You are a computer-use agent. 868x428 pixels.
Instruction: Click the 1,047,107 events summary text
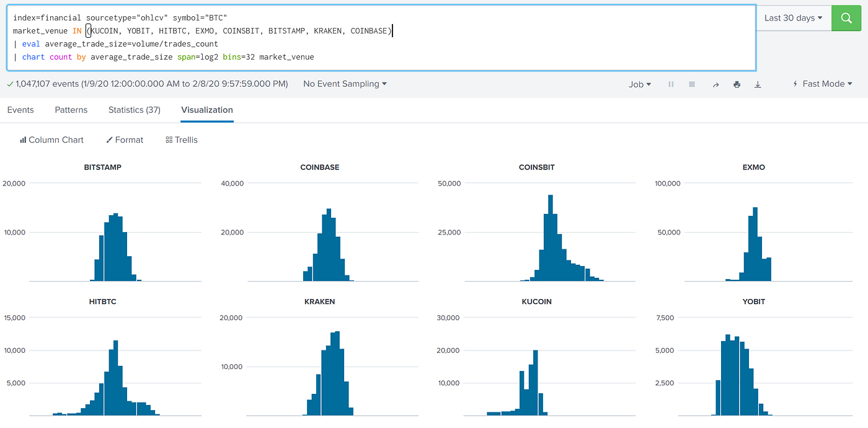(x=151, y=84)
